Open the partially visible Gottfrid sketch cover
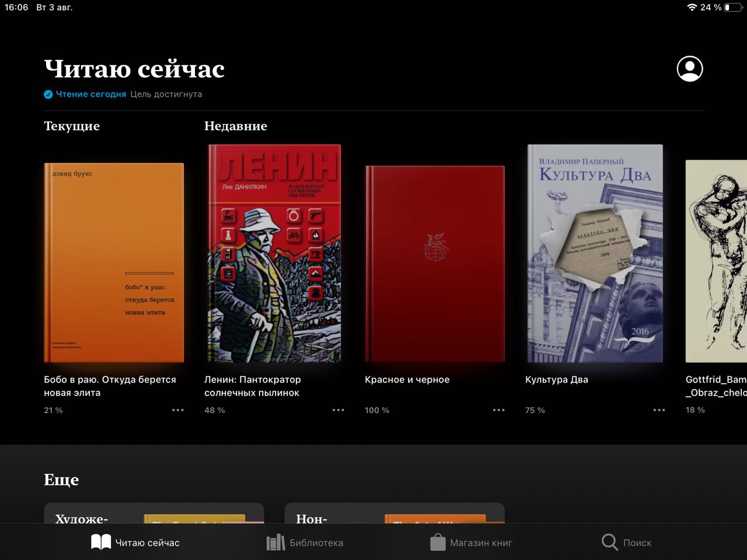The height and width of the screenshot is (560, 747). [x=716, y=261]
